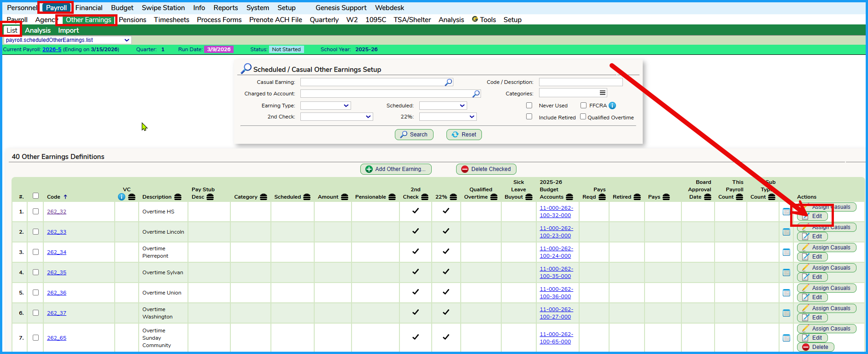
Task: Click the Pays Reqd column filter icon
Action: (x=602, y=197)
